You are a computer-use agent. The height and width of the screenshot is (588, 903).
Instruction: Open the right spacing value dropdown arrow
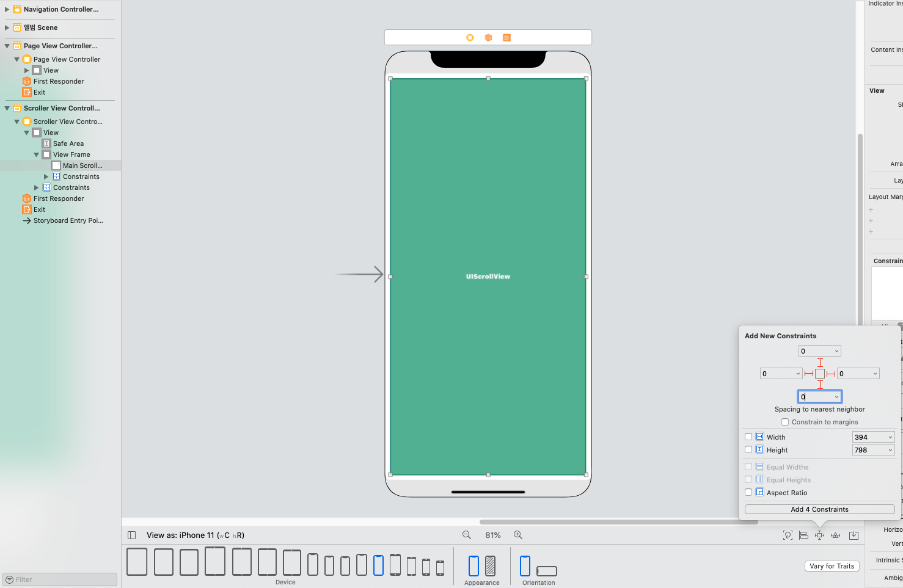coord(875,374)
